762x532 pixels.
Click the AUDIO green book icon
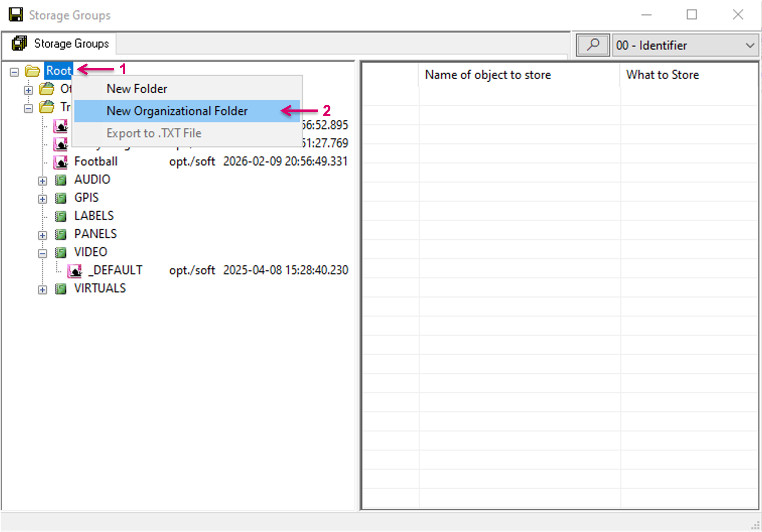coord(61,180)
